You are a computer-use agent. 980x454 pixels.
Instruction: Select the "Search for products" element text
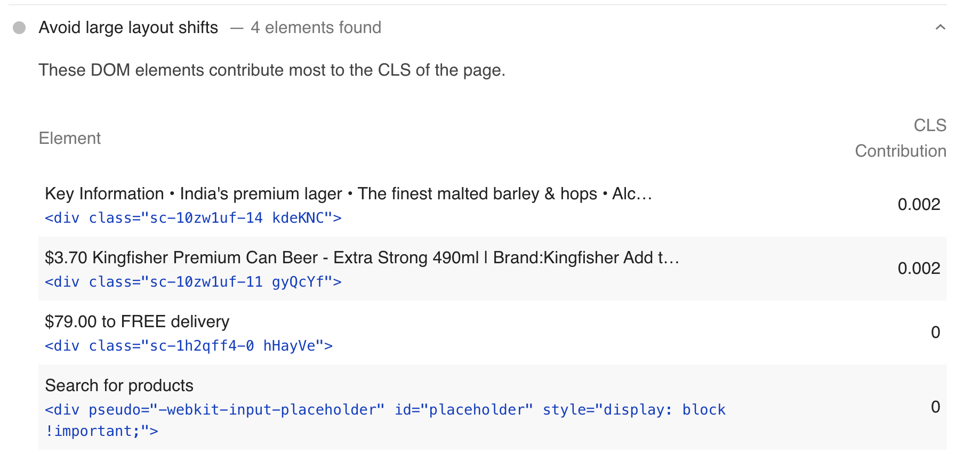[x=119, y=386]
